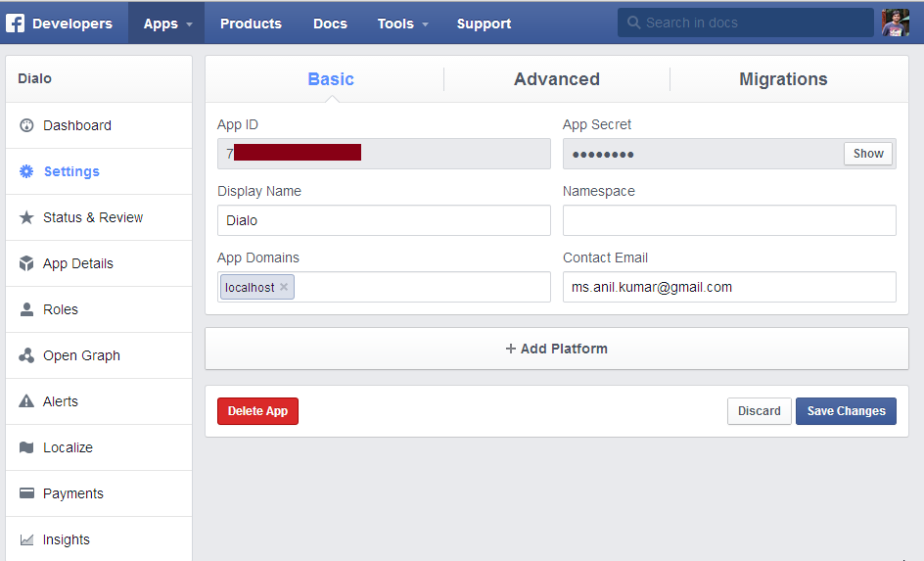Click the masked App Secret dots
924x561 pixels.
coord(603,155)
